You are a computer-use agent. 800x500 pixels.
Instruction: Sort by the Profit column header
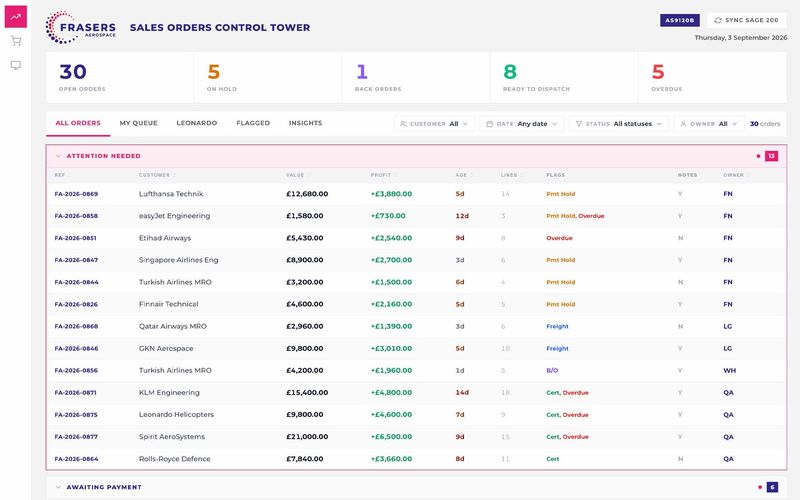(382, 175)
